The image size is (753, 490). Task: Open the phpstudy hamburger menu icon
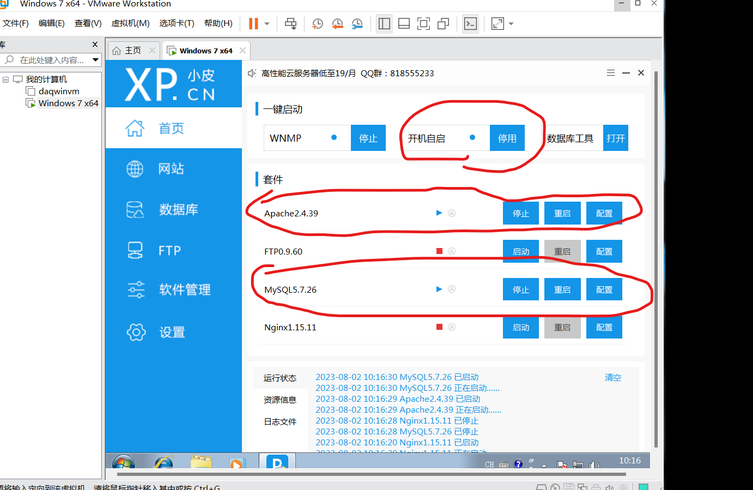point(610,73)
